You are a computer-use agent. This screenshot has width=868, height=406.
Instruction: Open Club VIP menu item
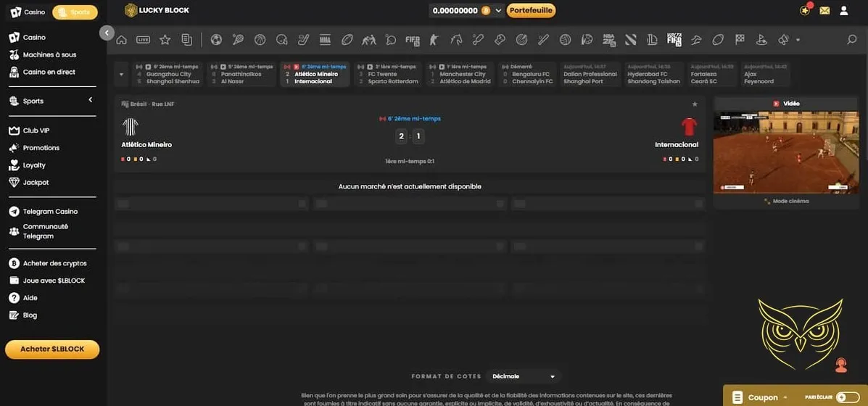point(29,130)
